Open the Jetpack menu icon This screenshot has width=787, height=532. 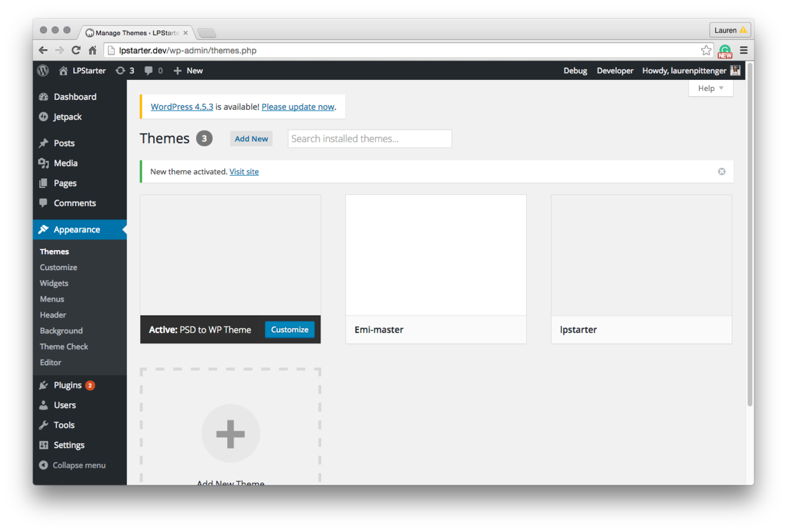[x=44, y=117]
